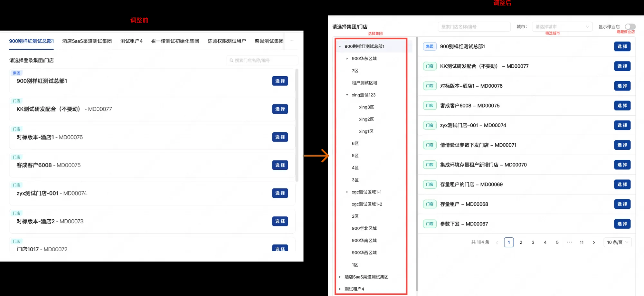The width and height of the screenshot is (644, 296).
Task: Click 选择 for 客成客户6008
Action: point(622,105)
